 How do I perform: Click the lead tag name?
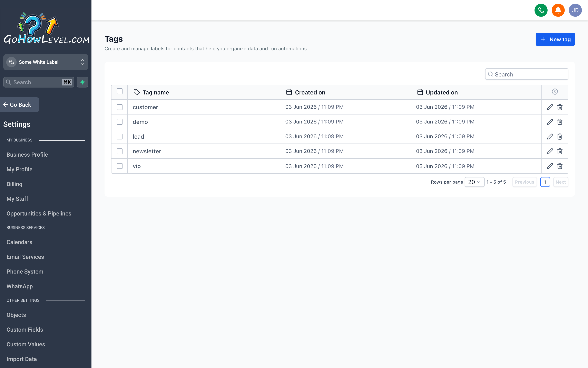(138, 137)
